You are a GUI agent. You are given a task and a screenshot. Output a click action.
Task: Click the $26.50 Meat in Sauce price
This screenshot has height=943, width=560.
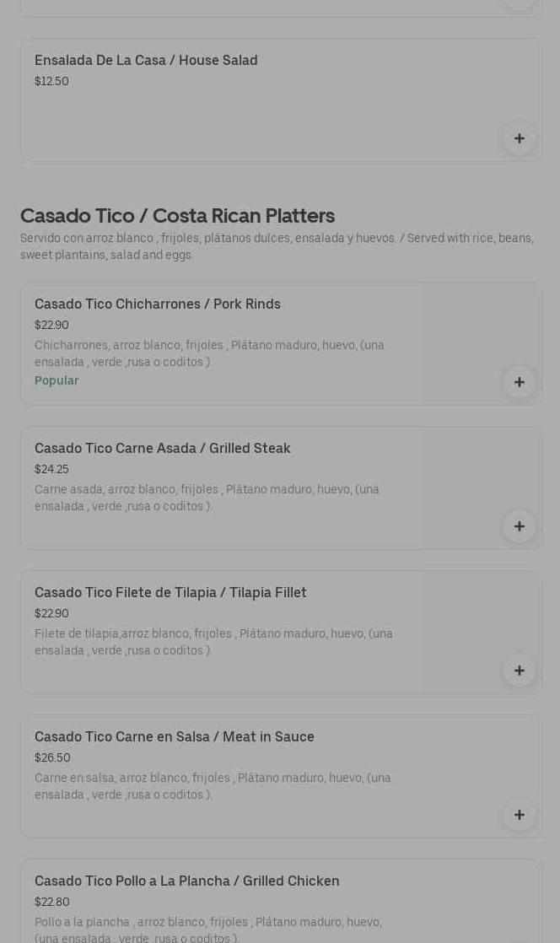pyautogui.click(x=52, y=758)
